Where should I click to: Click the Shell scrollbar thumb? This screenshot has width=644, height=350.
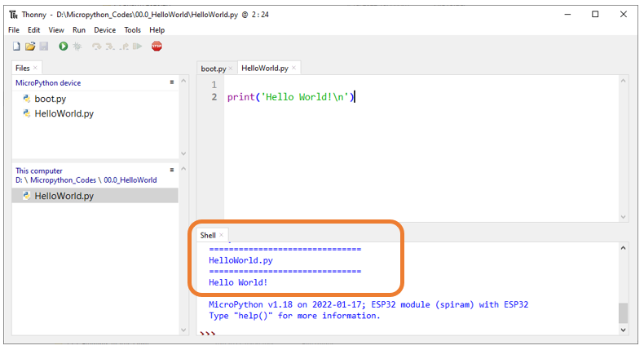coord(623,313)
